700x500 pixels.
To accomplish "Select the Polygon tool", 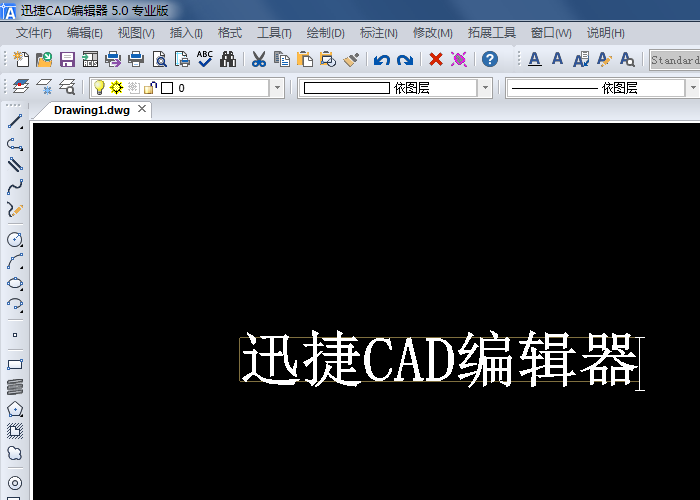I will (15, 409).
